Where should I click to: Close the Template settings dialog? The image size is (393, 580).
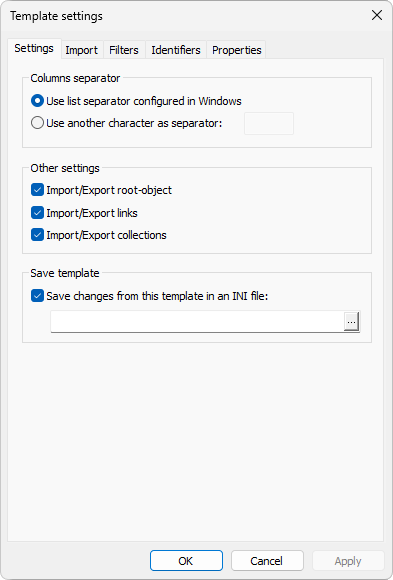tap(377, 16)
